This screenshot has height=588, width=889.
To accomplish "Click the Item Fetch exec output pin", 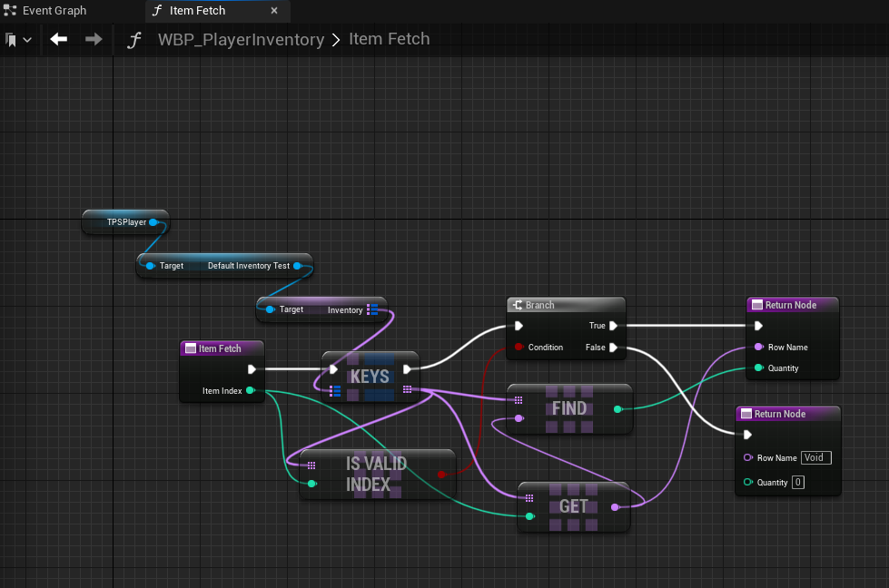I will coord(252,369).
